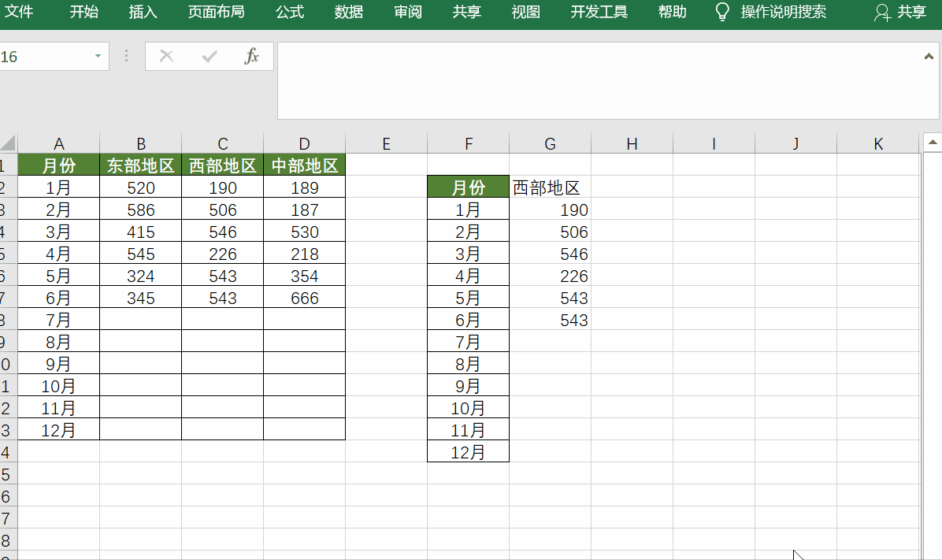The image size is (942, 560).
Task: Select cell 546 in column G
Action: click(551, 254)
